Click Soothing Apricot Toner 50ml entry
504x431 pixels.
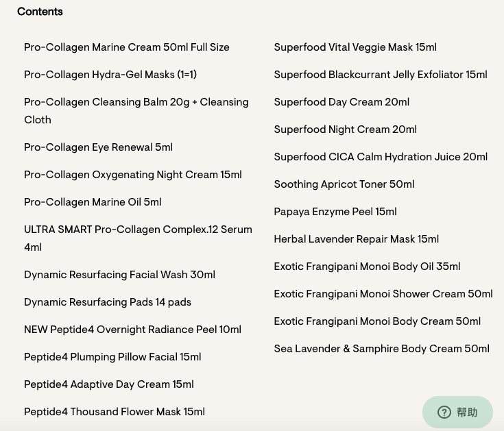(344, 184)
